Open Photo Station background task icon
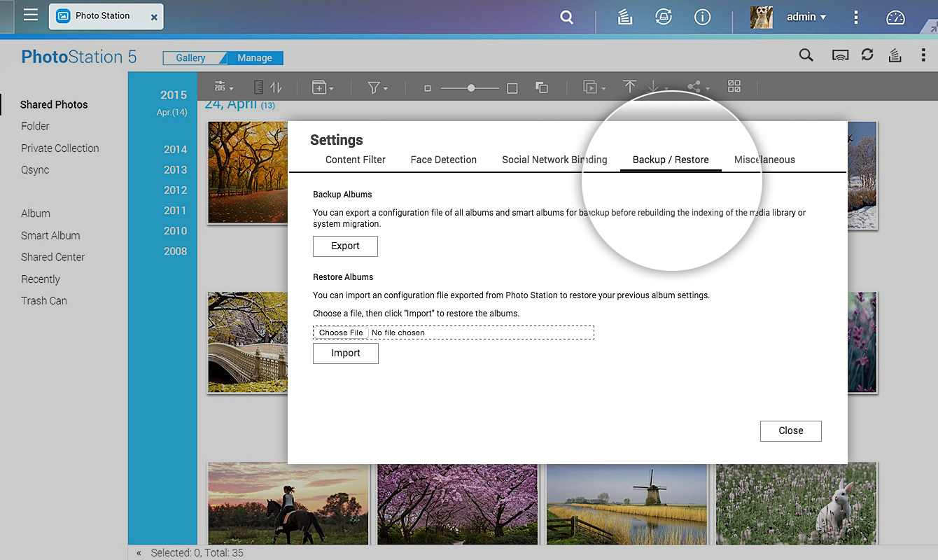 tap(895, 55)
